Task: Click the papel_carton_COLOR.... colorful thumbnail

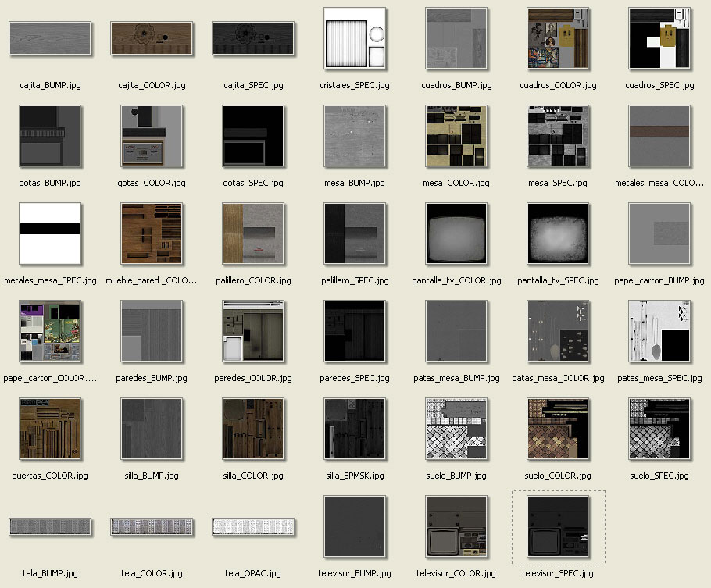Action: pos(50,331)
